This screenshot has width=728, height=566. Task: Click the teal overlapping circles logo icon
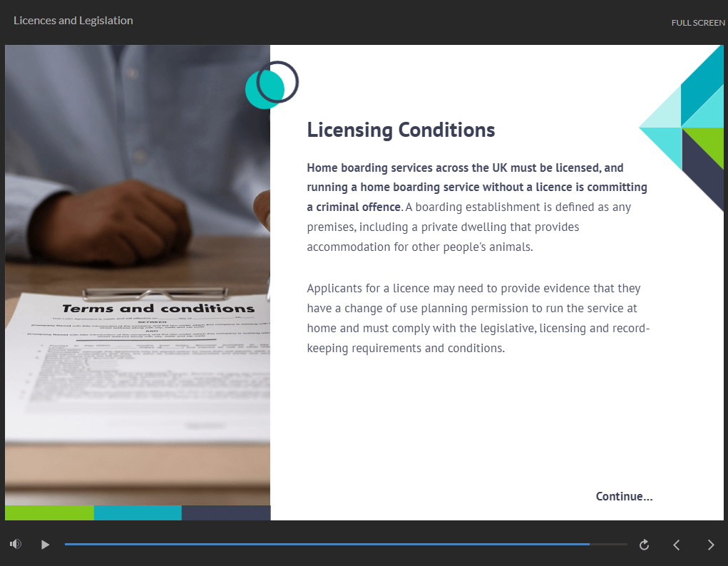pyautogui.click(x=270, y=86)
